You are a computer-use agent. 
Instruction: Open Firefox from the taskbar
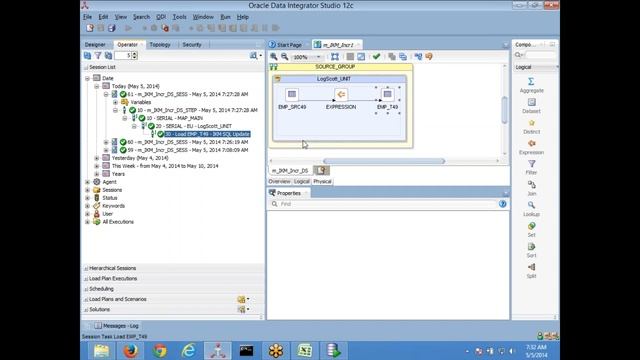(131, 351)
